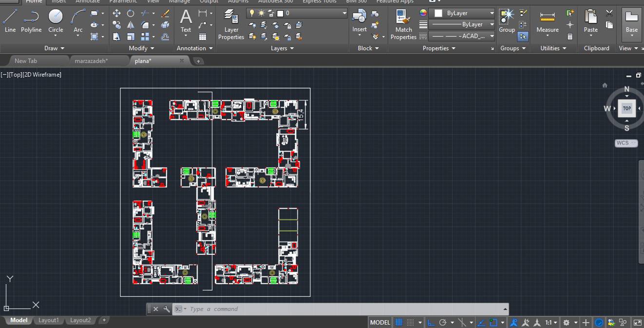Click the Group tool
This screenshot has width=644, height=328.
pyautogui.click(x=507, y=21)
